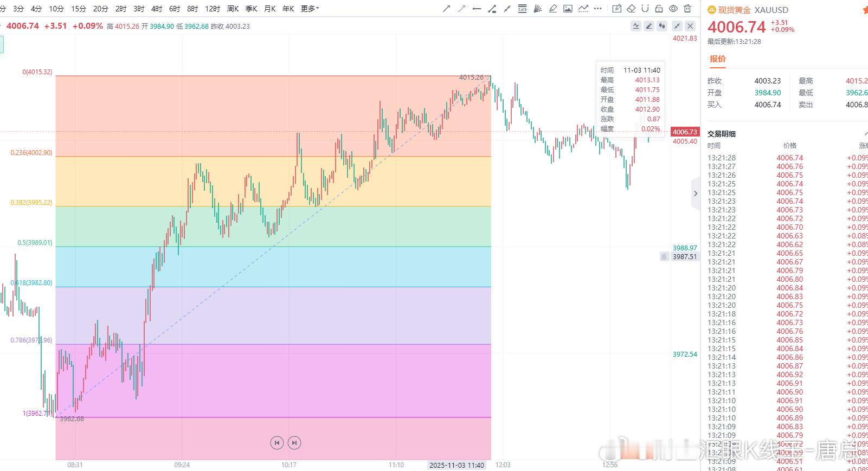This screenshot has height=471, width=868.
Task: Select the fan lines drawing tool
Action: [x=538, y=9]
